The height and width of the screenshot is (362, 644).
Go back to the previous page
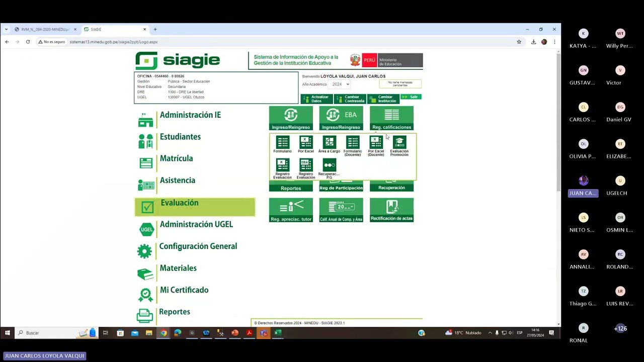7,42
